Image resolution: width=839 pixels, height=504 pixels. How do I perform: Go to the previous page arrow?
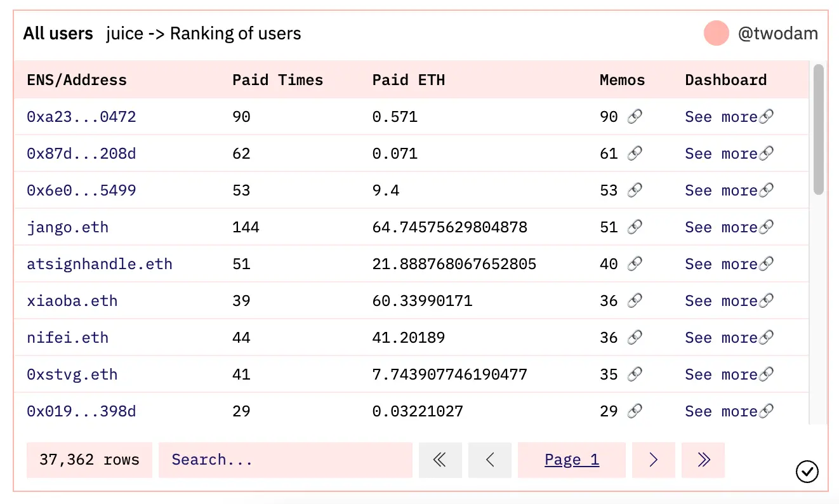point(489,460)
